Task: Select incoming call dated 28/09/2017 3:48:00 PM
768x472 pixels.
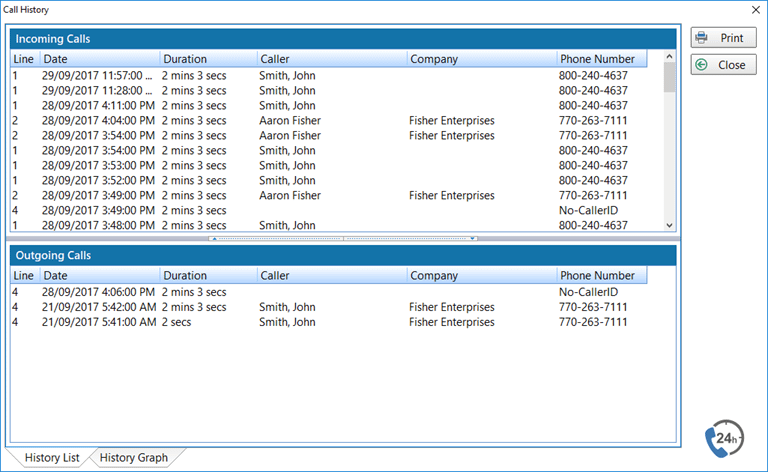Action: pyautogui.click(x=329, y=225)
